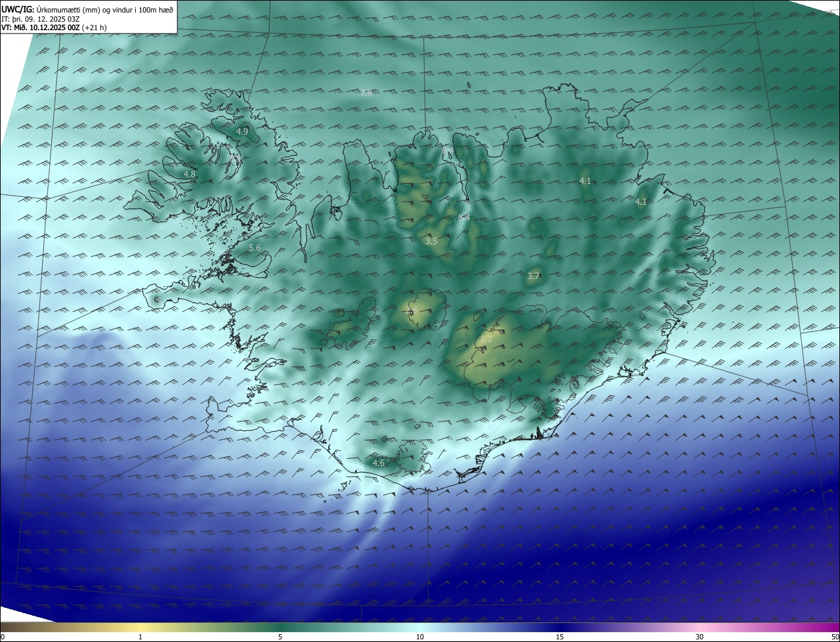
Task: Click the 15 tick on the color scale
Action: tap(560, 637)
